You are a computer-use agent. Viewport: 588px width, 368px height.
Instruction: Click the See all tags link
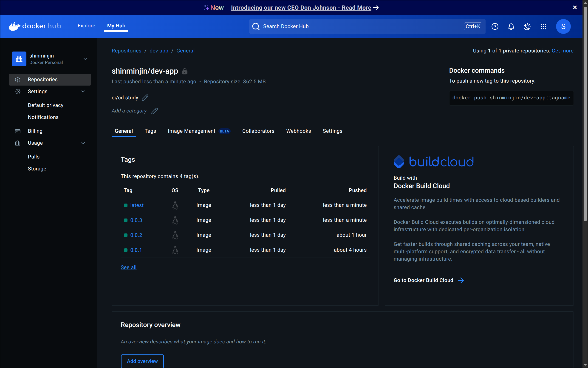(x=129, y=267)
